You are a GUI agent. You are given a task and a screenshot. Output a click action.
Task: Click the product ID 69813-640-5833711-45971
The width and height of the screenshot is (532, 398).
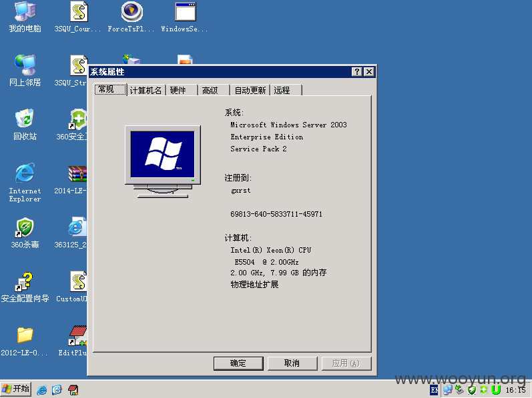276,214
